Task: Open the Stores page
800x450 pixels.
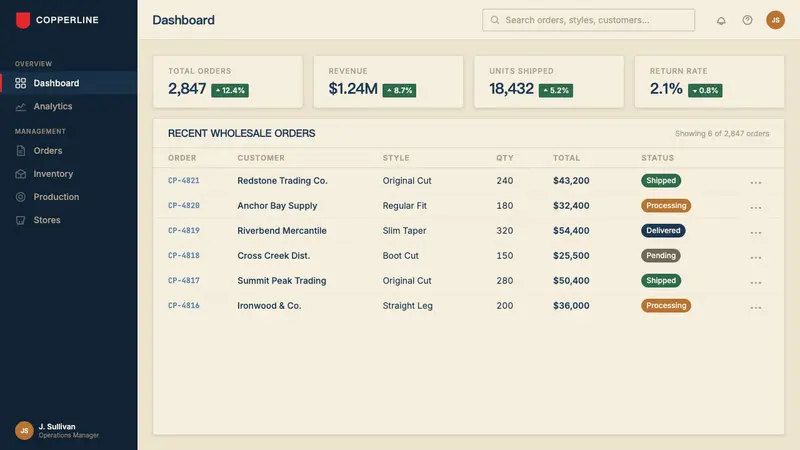Action: [69, 220]
